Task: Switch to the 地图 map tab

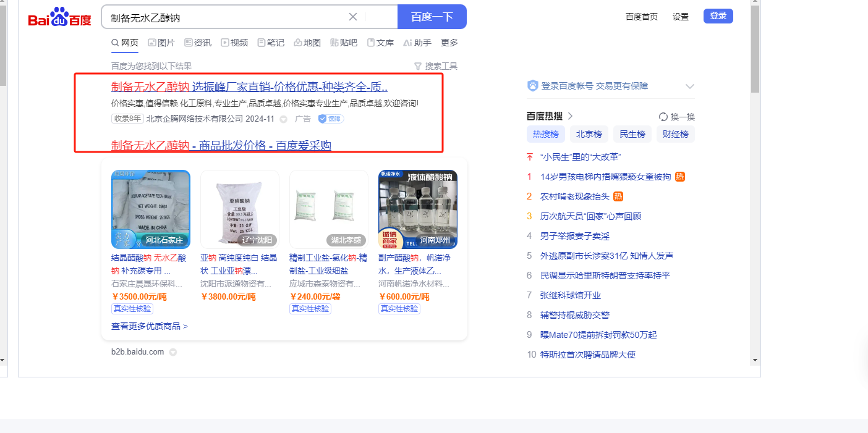Action: 307,43
